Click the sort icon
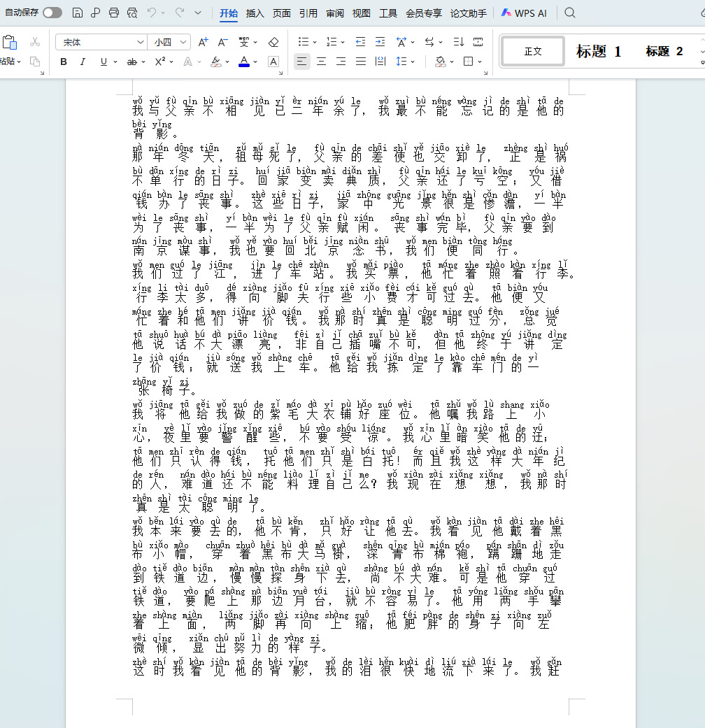Image resolution: width=705 pixels, height=728 pixels. coord(458,42)
